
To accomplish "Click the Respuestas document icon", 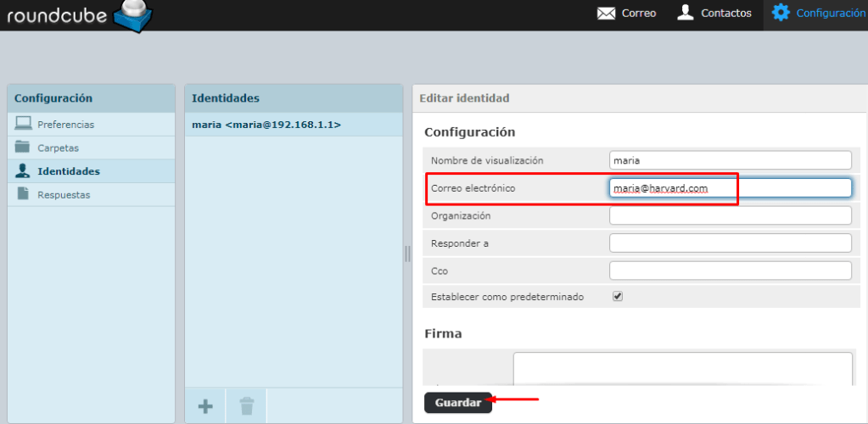I will click(23, 194).
